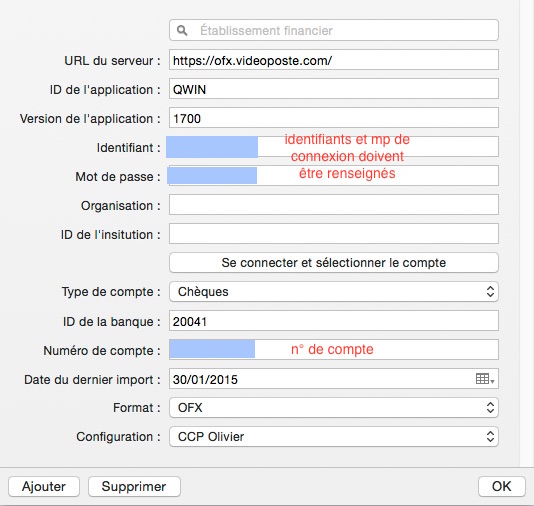
Task: Focus the Identifiant input field
Action: (x=334, y=147)
